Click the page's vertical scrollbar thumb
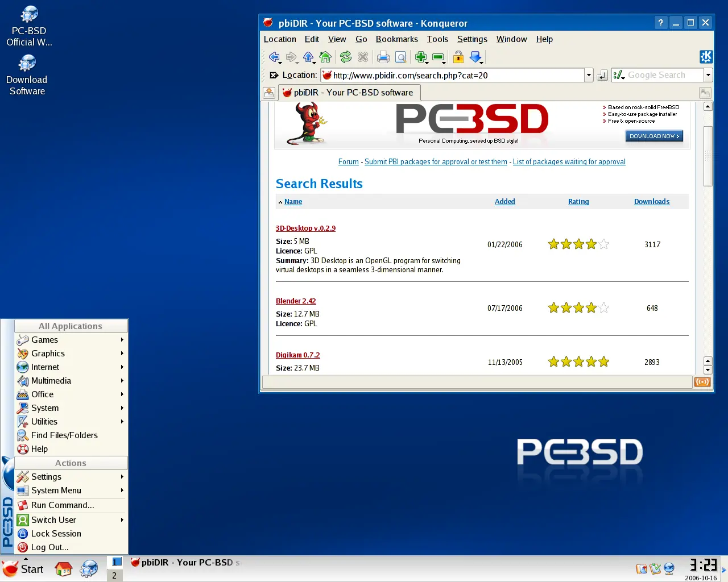728x582 pixels. [x=708, y=156]
